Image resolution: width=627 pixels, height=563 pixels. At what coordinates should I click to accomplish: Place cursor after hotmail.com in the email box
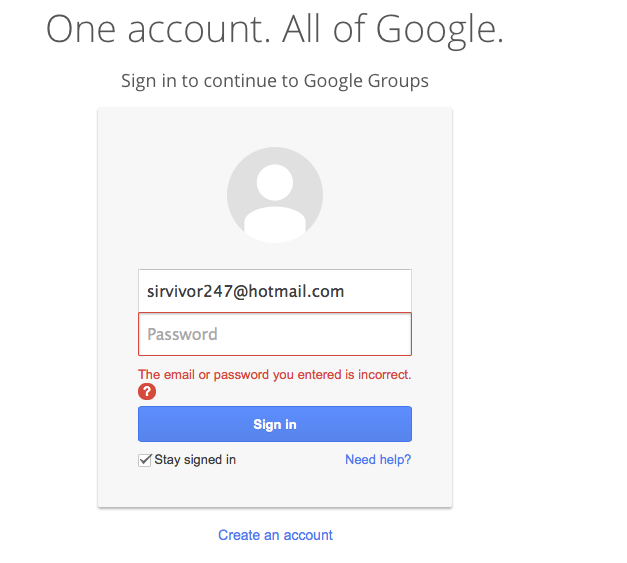coord(347,291)
